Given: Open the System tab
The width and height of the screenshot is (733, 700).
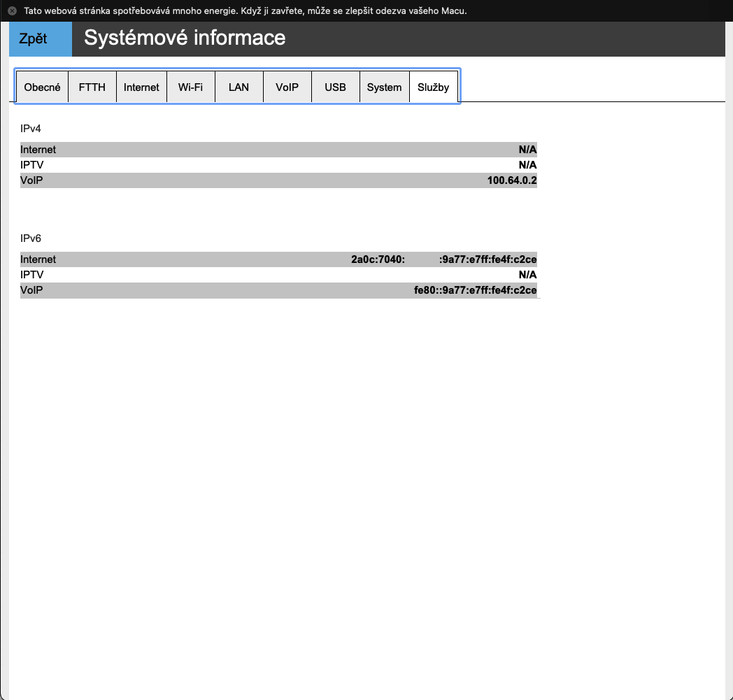Looking at the screenshot, I should click(x=384, y=87).
